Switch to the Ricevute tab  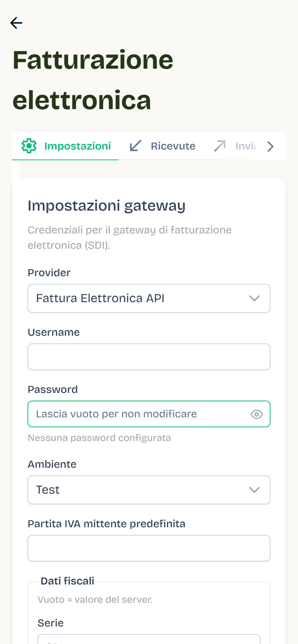coord(162,146)
